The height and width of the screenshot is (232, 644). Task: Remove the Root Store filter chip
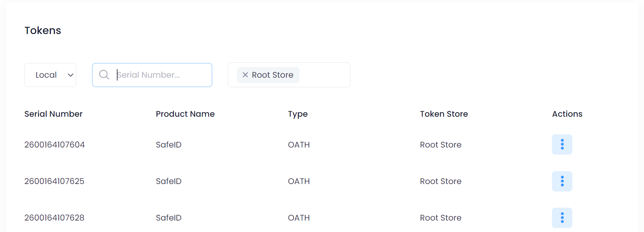[245, 75]
